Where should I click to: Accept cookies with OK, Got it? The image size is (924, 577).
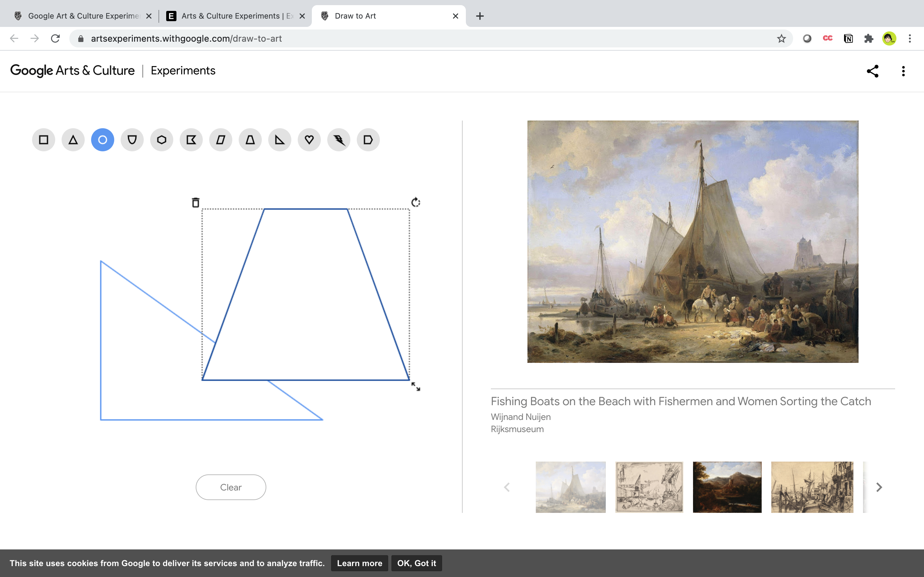point(416,563)
